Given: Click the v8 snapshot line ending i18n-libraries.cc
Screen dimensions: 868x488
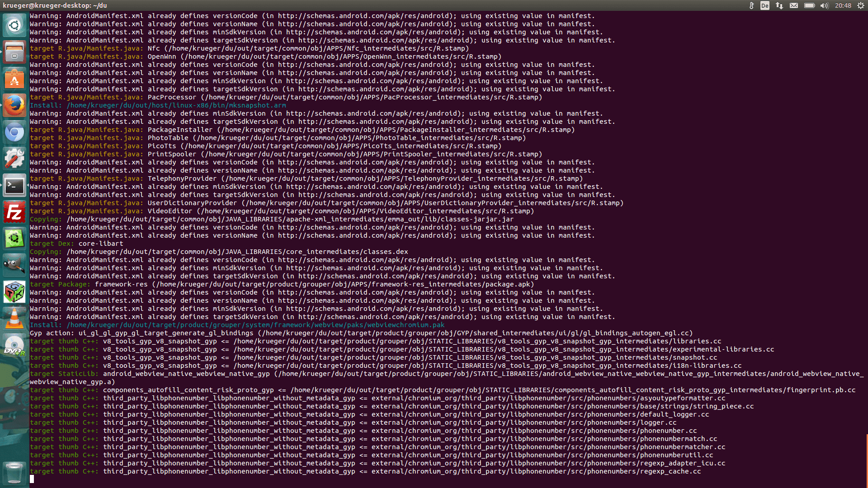Looking at the screenshot, I should tap(386, 366).
